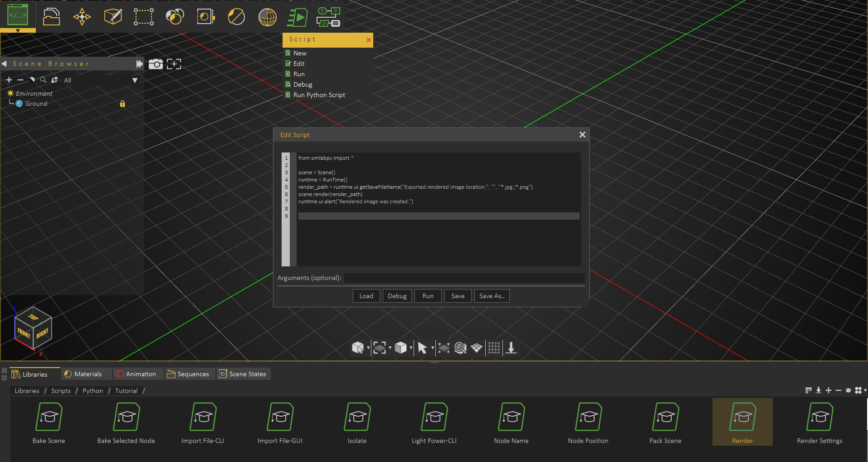This screenshot has height=462, width=868.
Task: Click Scripts in the library breadcrumb path
Action: tap(60, 390)
